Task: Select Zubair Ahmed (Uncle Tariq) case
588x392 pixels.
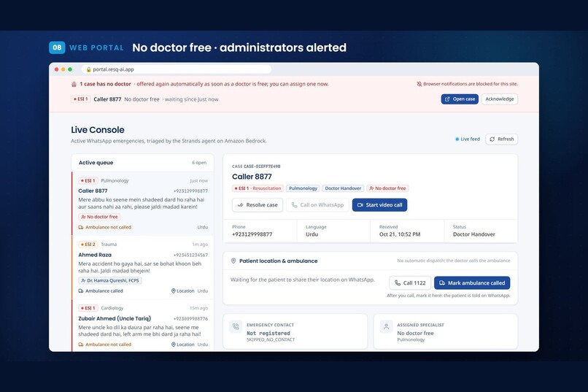Action: 143,326
